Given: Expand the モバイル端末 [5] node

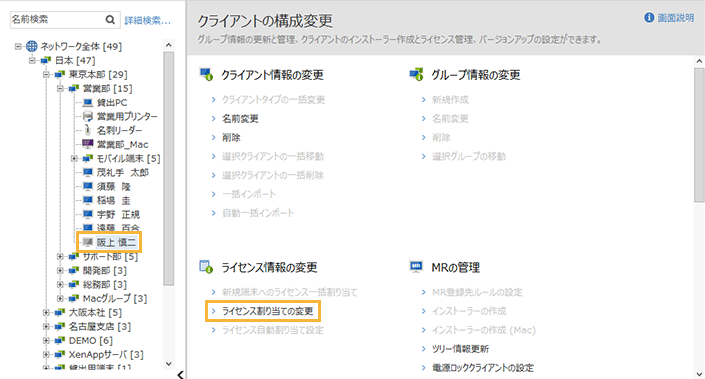Looking at the screenshot, I should [74, 158].
